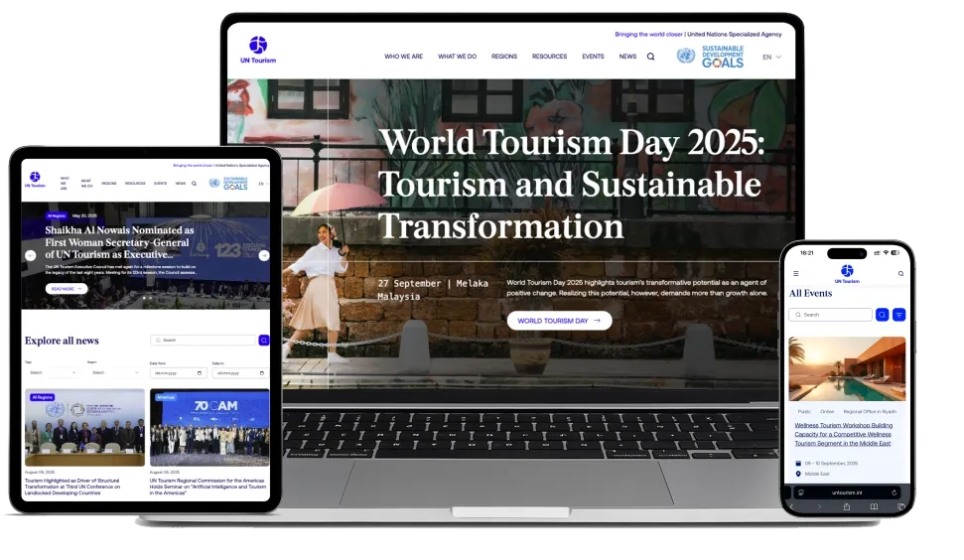Reload page in phone browser address bar
Screen dimensions: 964x560
pos(894,491)
